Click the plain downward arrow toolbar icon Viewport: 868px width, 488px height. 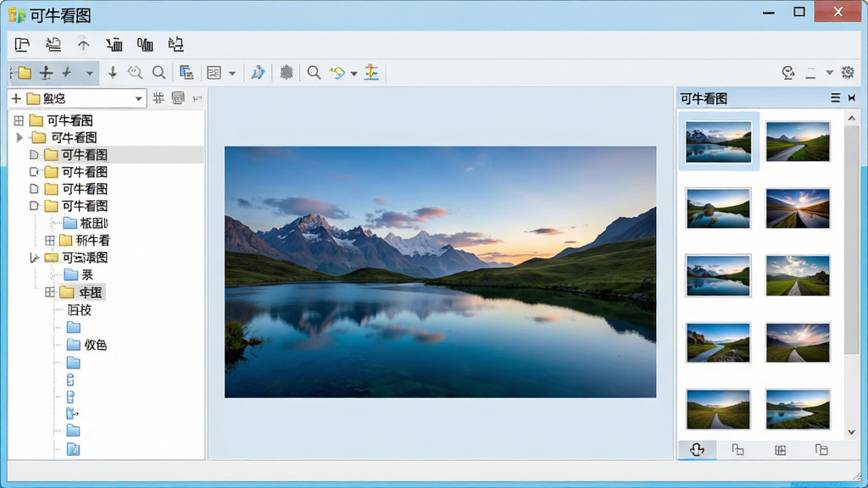click(113, 73)
